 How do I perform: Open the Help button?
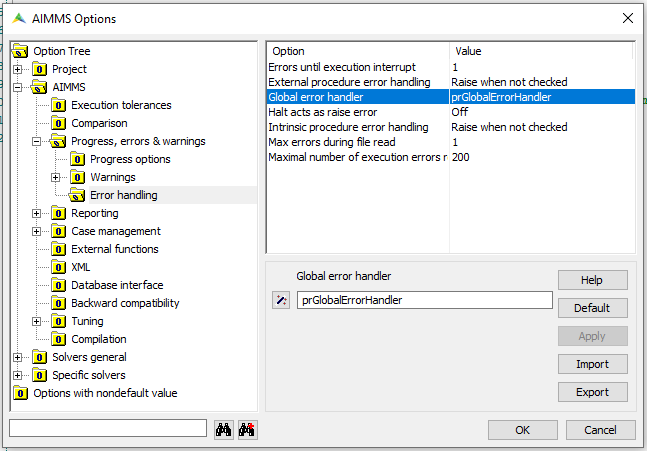(593, 280)
